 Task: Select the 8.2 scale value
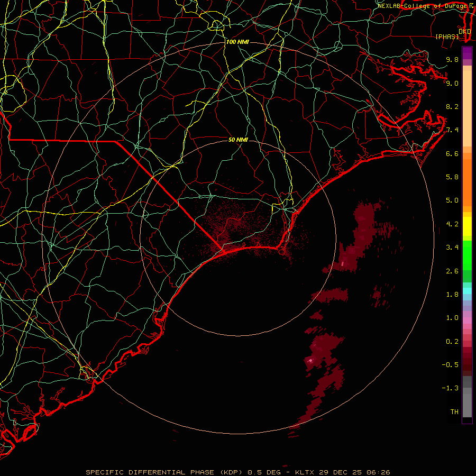coord(452,106)
